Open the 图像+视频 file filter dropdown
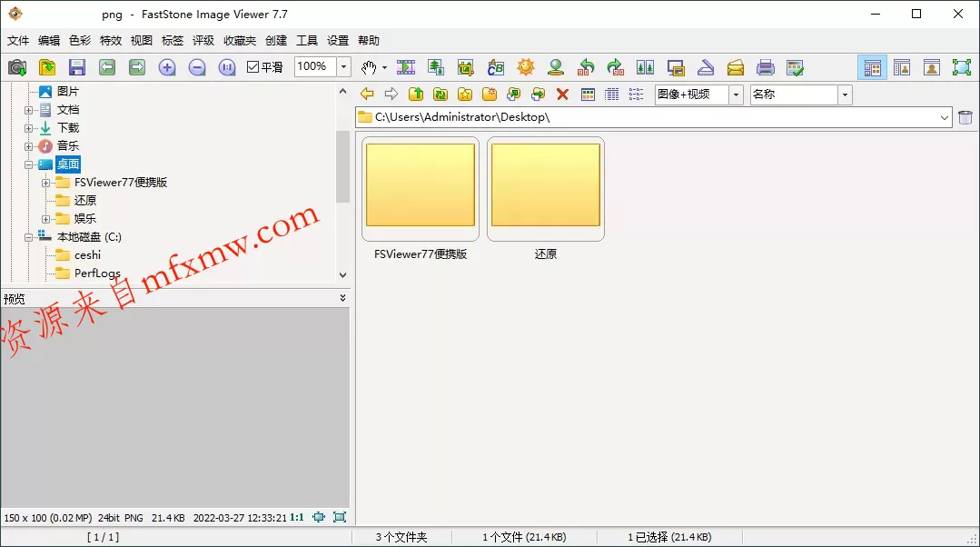 (x=737, y=94)
